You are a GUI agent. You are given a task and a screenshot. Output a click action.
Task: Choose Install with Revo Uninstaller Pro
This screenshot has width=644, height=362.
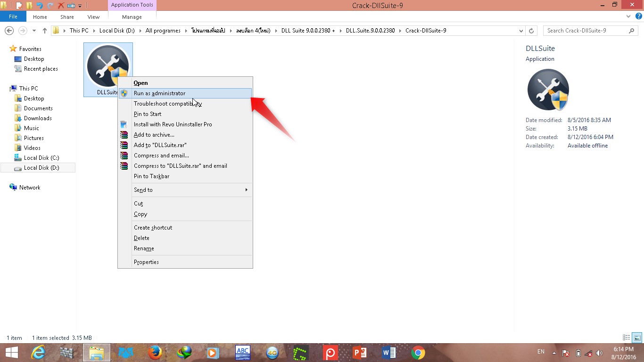coord(185,124)
